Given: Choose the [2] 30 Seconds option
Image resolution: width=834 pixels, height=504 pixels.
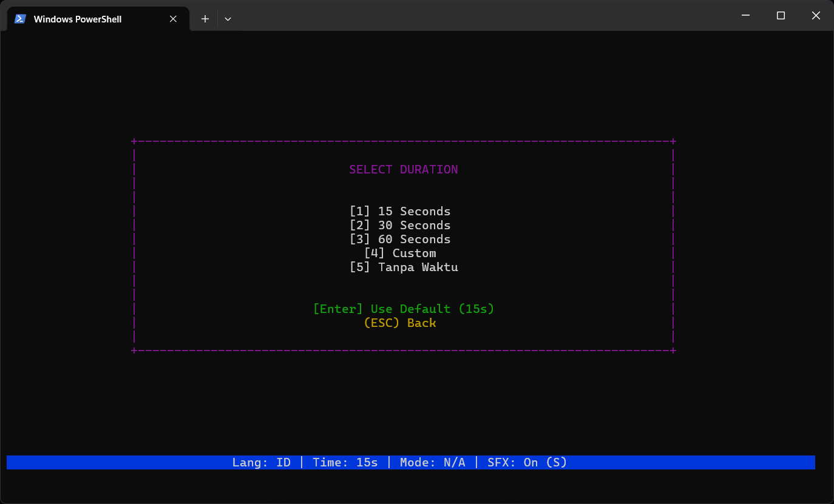Looking at the screenshot, I should coord(400,226).
